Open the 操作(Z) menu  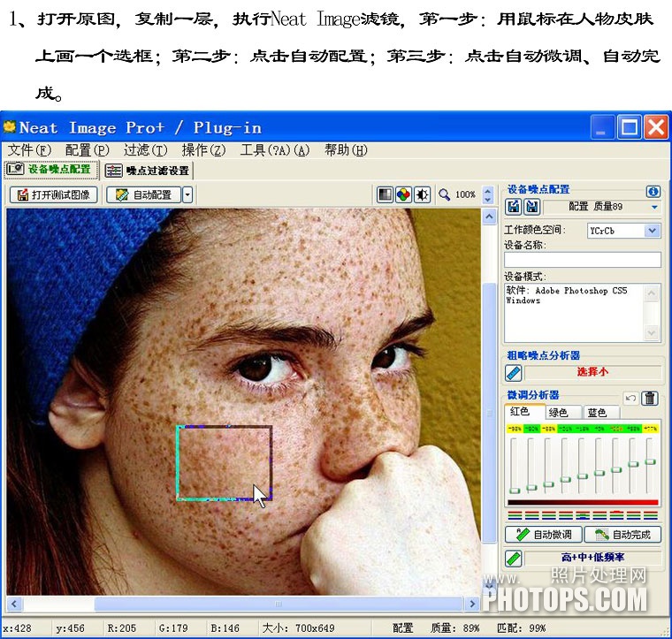203,150
